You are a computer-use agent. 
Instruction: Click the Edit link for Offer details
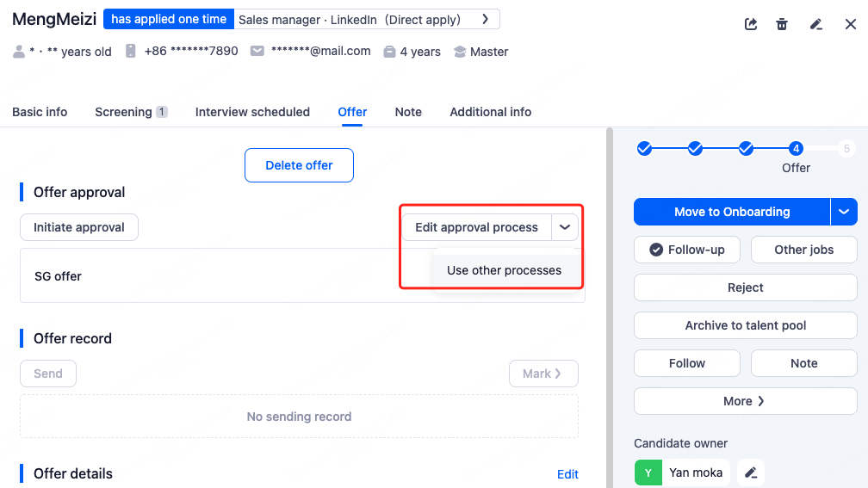(567, 474)
